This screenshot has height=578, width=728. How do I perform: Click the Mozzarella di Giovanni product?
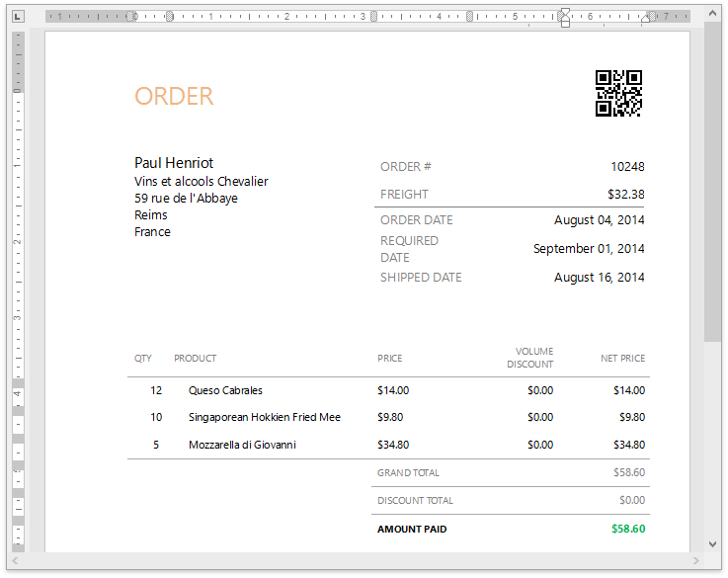[242, 445]
